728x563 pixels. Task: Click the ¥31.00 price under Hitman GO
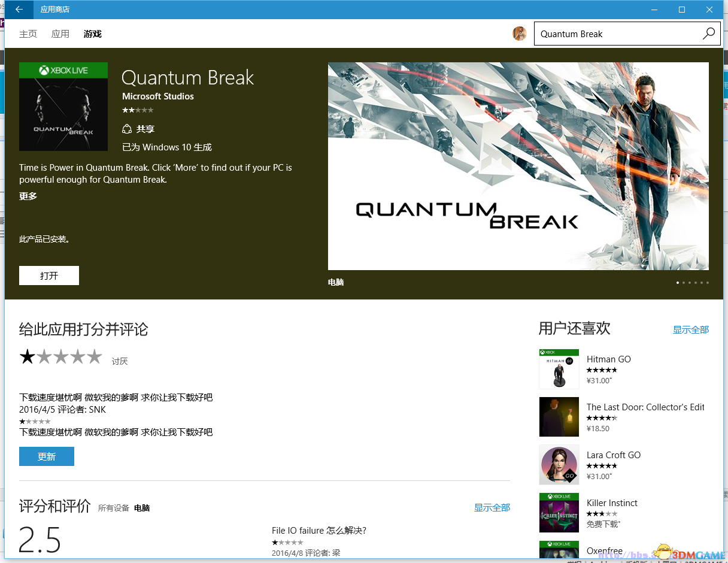point(599,381)
